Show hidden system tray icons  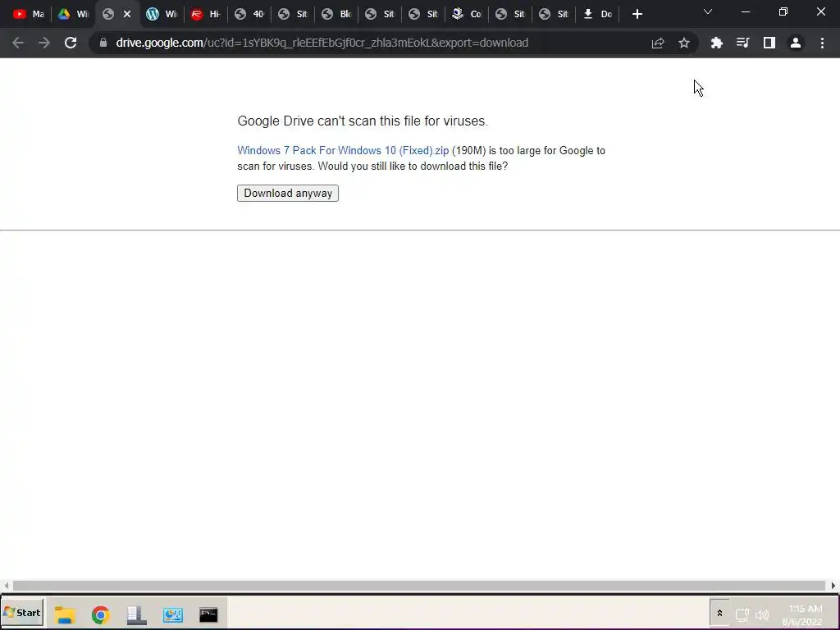[719, 614]
